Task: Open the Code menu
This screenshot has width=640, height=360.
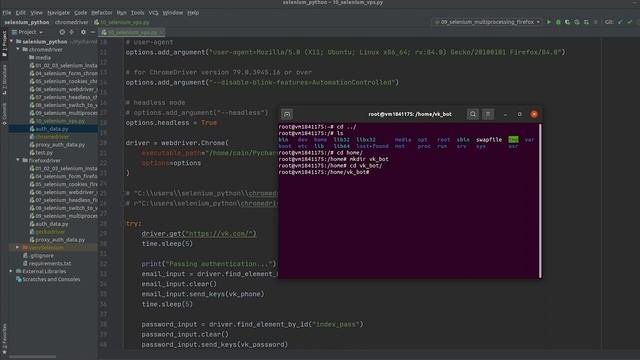Action: 80,13
